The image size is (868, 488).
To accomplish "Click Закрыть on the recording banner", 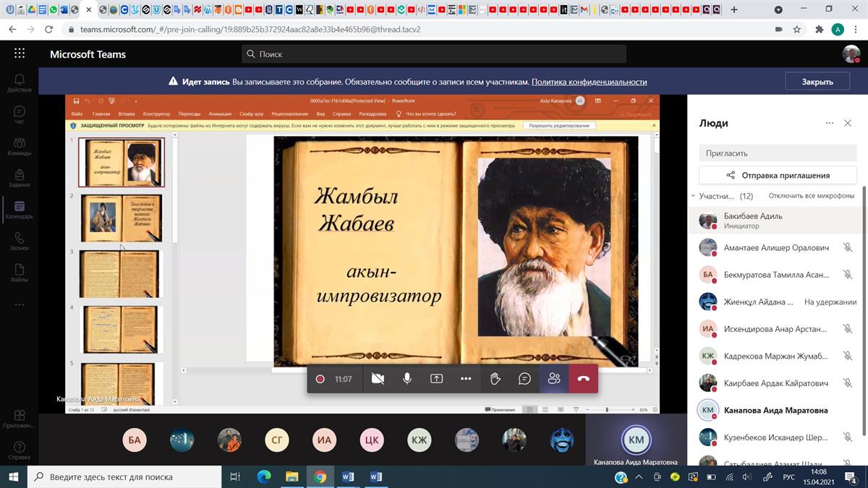I will pos(817,82).
